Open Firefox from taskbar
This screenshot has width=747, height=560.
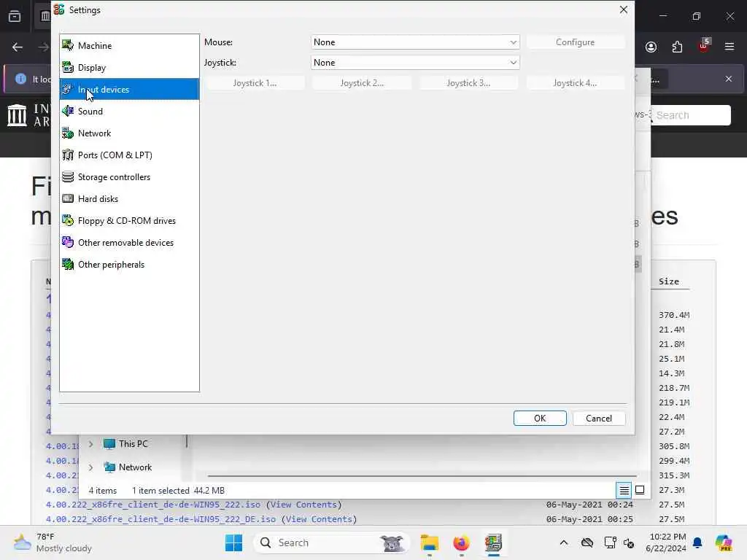(x=461, y=542)
